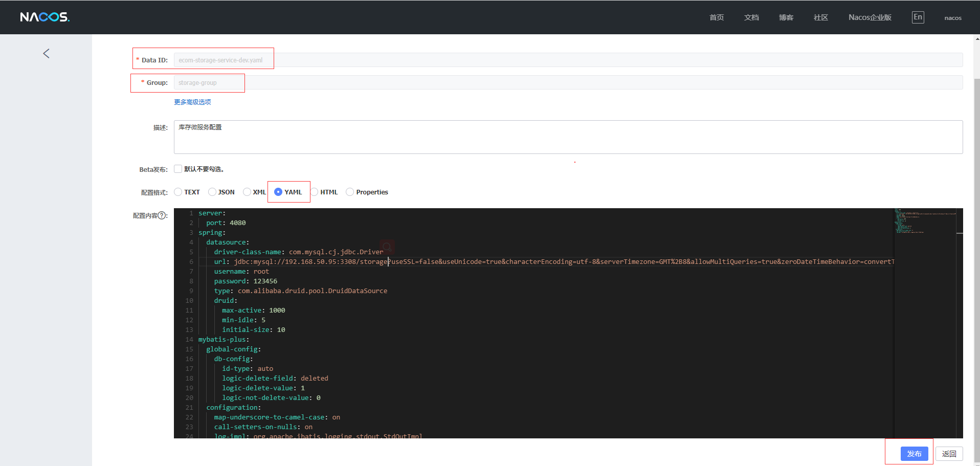Select the TEXT format radio button
Image resolution: width=980 pixels, height=466 pixels.
(x=178, y=192)
